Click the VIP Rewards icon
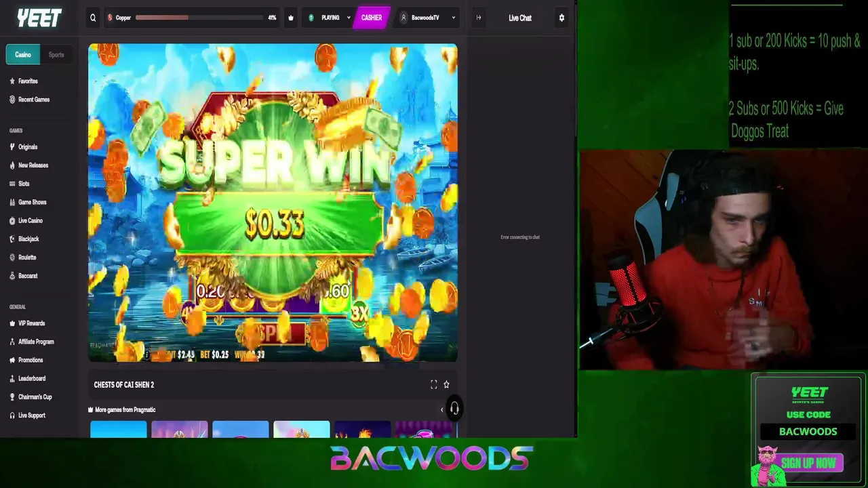The width and height of the screenshot is (868, 488). click(x=12, y=323)
